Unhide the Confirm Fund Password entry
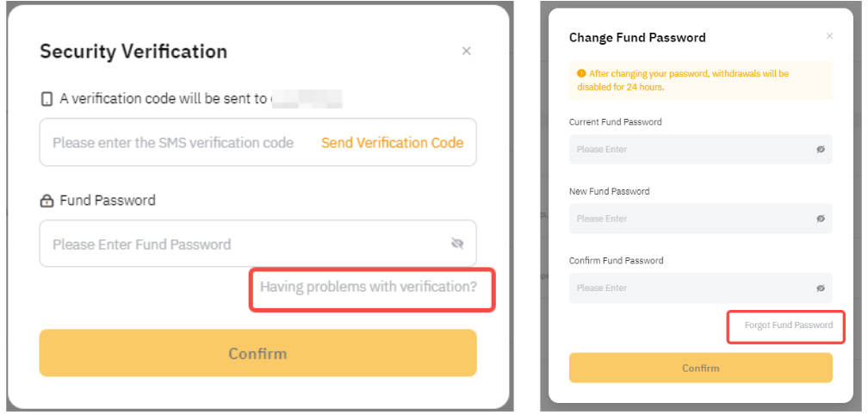Screen dimensions: 868x415 pyautogui.click(x=821, y=288)
